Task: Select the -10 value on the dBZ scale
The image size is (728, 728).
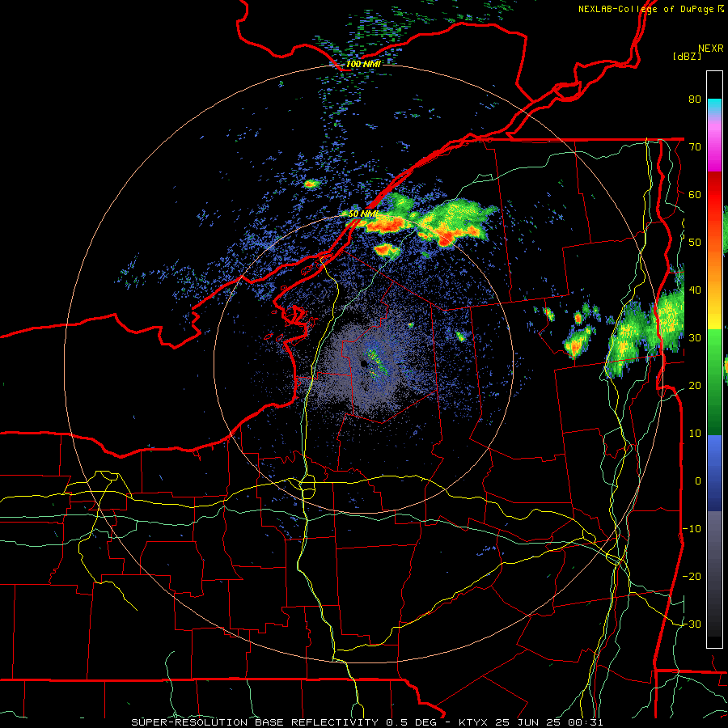Action: pyautogui.click(x=692, y=529)
